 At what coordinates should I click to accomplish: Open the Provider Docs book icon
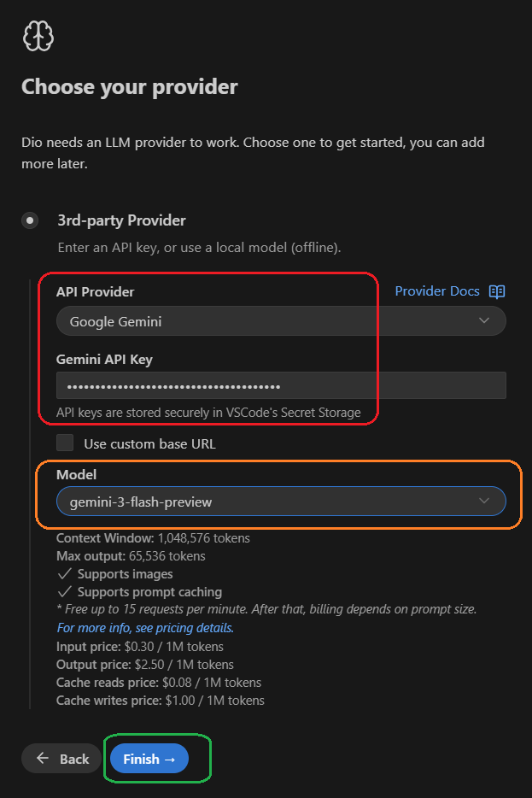pyautogui.click(x=496, y=290)
